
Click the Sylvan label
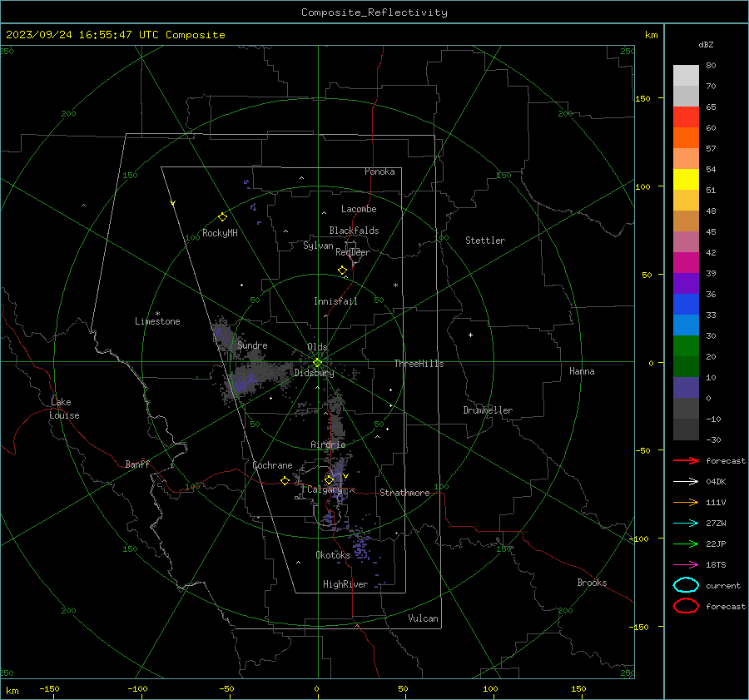pyautogui.click(x=318, y=246)
